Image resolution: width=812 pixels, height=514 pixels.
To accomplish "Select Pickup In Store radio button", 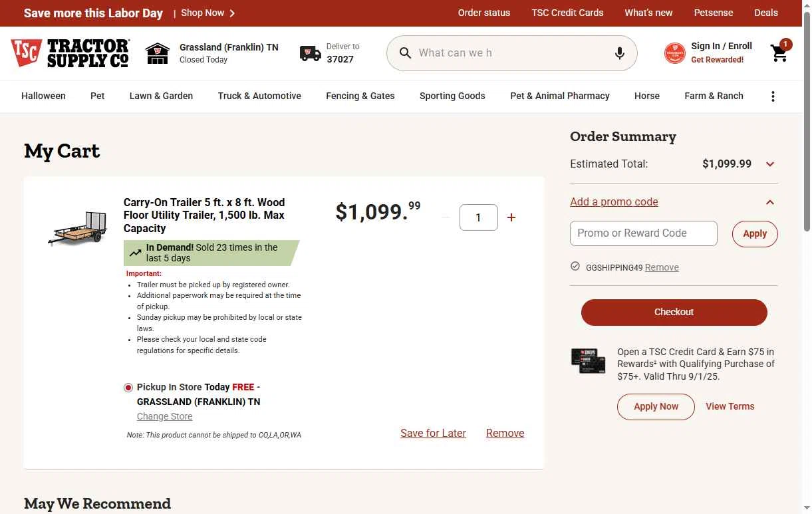I will pyautogui.click(x=128, y=388).
